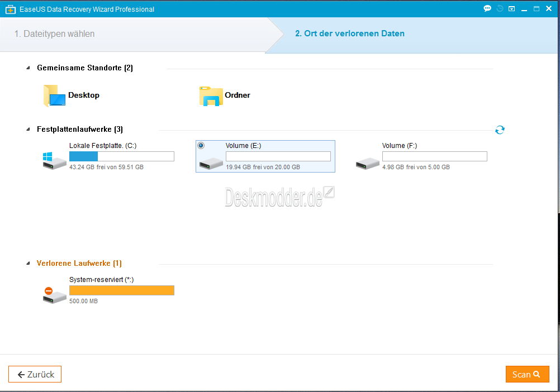Click the orange System-reserviert usage bar
The width and height of the screenshot is (560, 392).
(x=122, y=290)
